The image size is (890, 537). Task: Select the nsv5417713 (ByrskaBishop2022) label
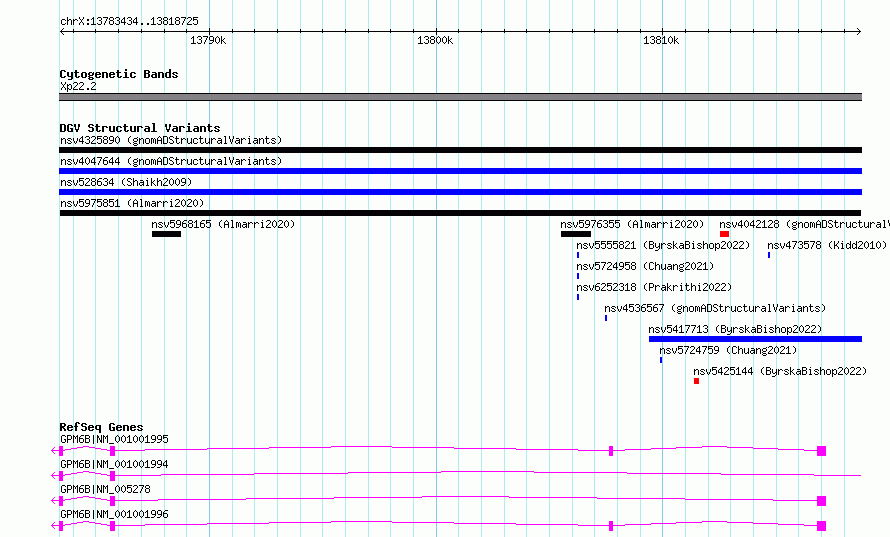(735, 329)
